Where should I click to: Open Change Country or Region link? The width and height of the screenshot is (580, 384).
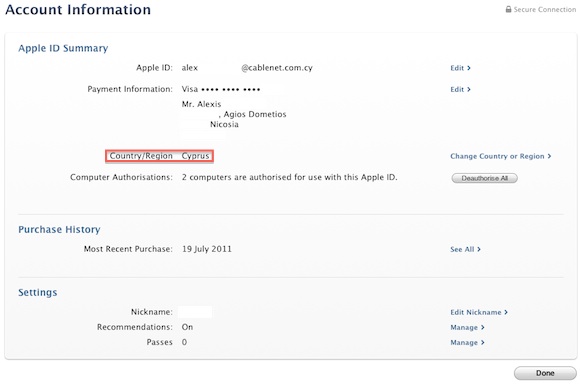(500, 156)
